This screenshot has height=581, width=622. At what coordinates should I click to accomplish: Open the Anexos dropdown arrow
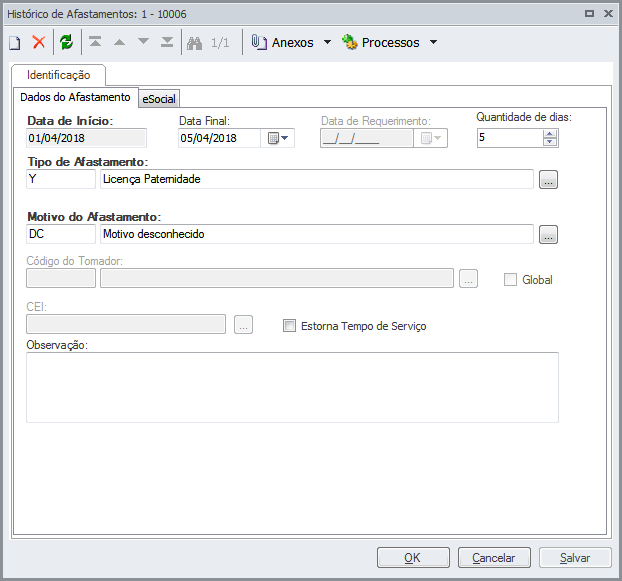point(327,42)
